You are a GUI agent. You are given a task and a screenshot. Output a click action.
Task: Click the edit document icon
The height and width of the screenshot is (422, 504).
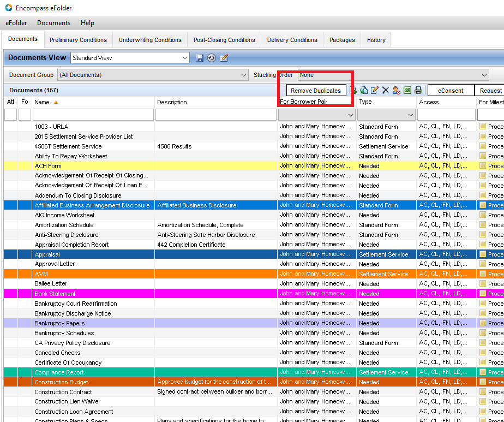(375, 91)
